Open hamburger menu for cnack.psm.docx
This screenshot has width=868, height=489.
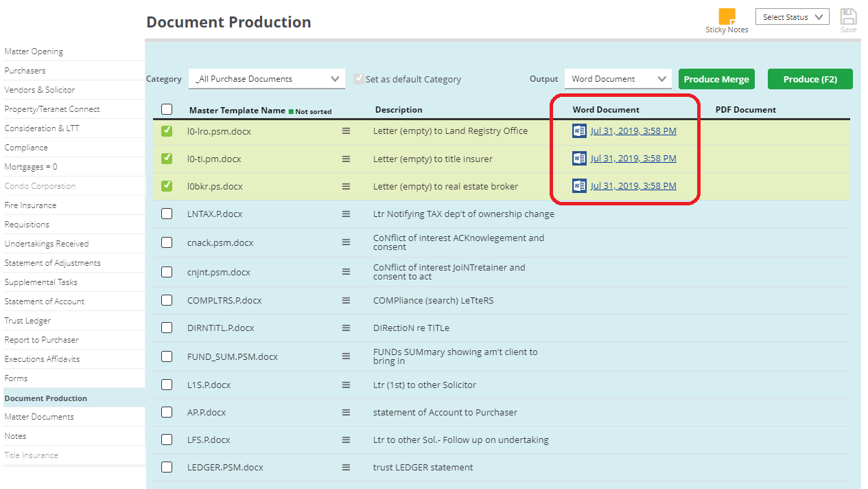346,242
